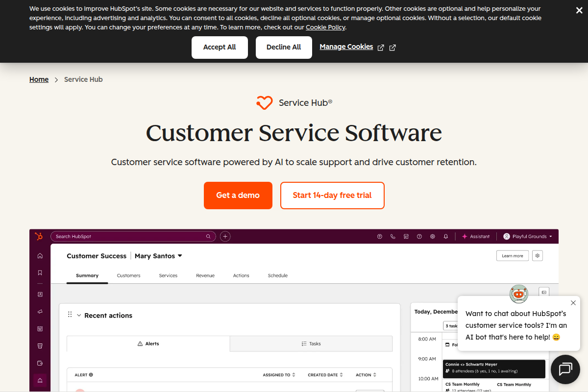This screenshot has height=392, width=588.
Task: Click the Marketing megaphone sidebar icon
Action: pos(40,311)
